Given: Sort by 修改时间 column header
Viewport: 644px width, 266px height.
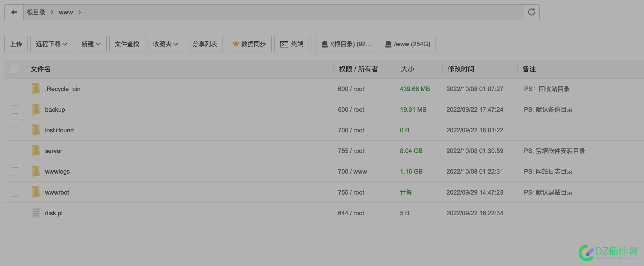Looking at the screenshot, I should coord(461,69).
